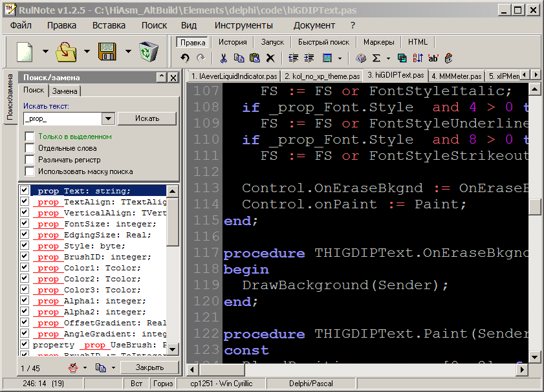Expand dropdown next to red search-panel icon
Viewport: 544px width, 392px height.
[x=85, y=367]
